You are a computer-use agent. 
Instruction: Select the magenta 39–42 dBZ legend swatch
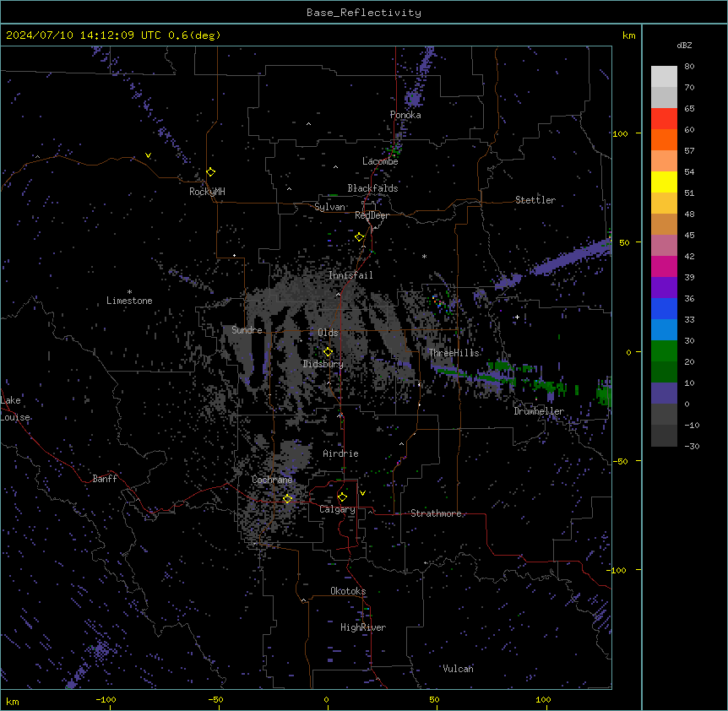tap(664, 266)
